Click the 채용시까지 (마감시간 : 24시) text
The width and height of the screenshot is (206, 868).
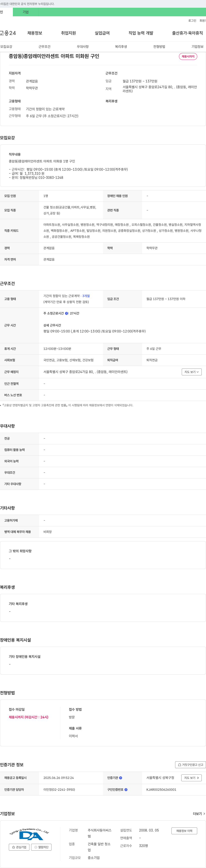pyautogui.click(x=29, y=717)
